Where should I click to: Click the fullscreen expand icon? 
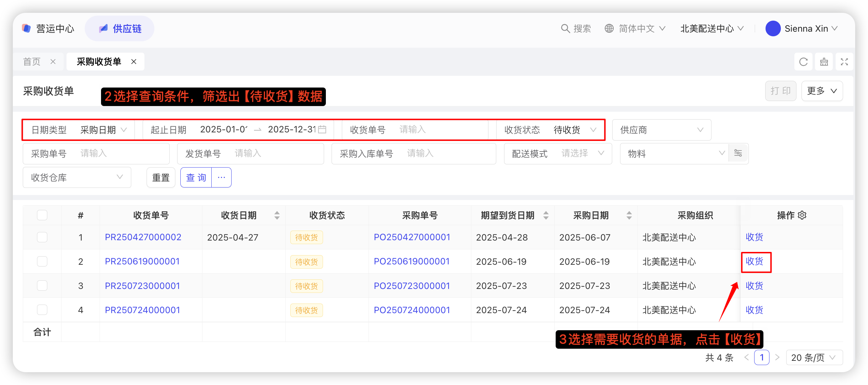click(x=844, y=62)
